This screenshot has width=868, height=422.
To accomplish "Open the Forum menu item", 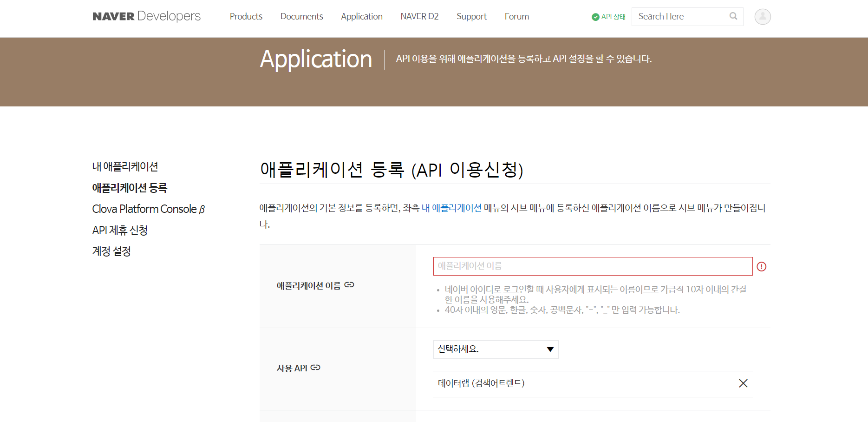I will pos(517,17).
